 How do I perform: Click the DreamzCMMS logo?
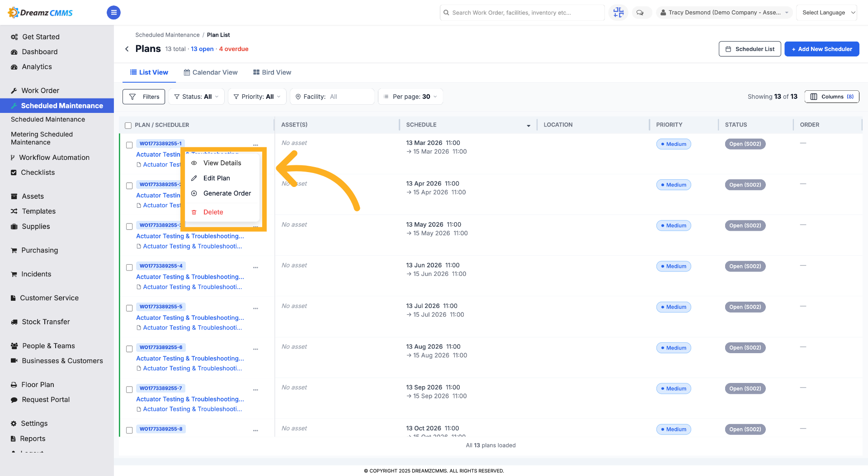(x=40, y=13)
